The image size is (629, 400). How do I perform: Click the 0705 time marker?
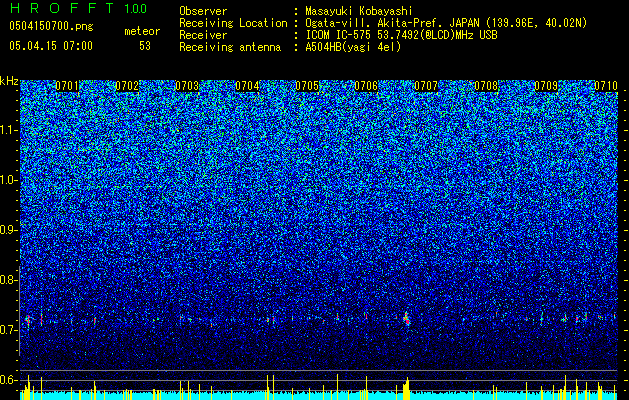point(307,86)
